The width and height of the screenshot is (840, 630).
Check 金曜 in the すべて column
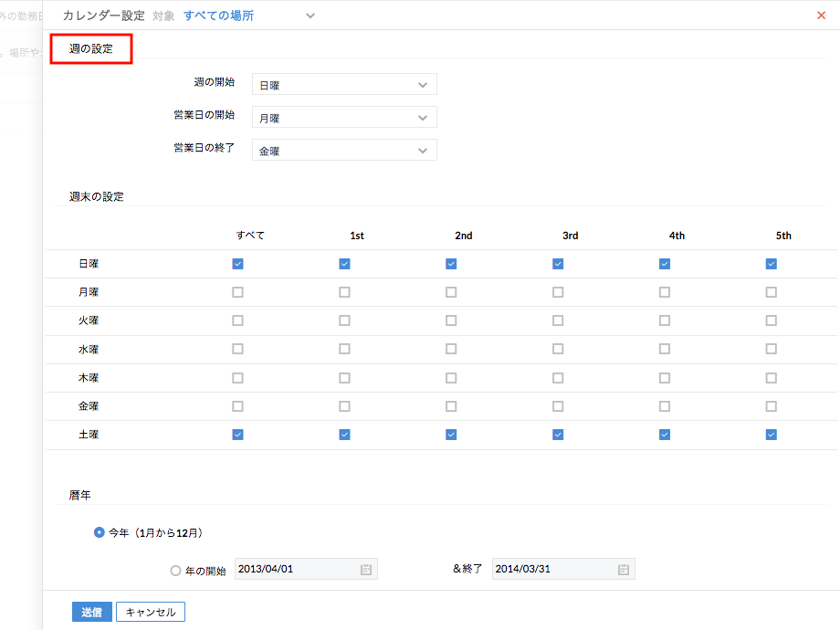click(x=237, y=406)
